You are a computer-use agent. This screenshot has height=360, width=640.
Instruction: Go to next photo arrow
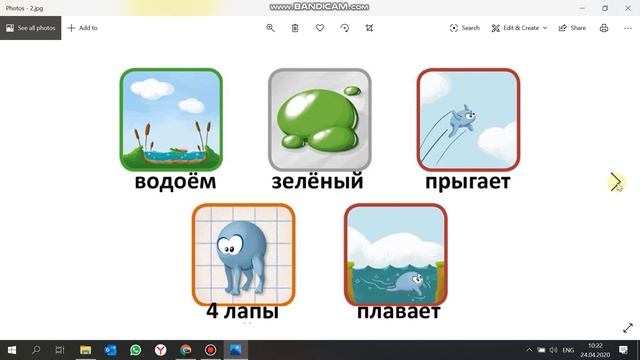pyautogui.click(x=616, y=182)
